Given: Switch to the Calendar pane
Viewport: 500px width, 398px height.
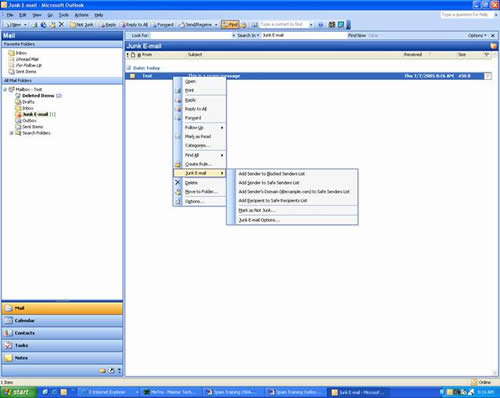Looking at the screenshot, I should pyautogui.click(x=62, y=321).
